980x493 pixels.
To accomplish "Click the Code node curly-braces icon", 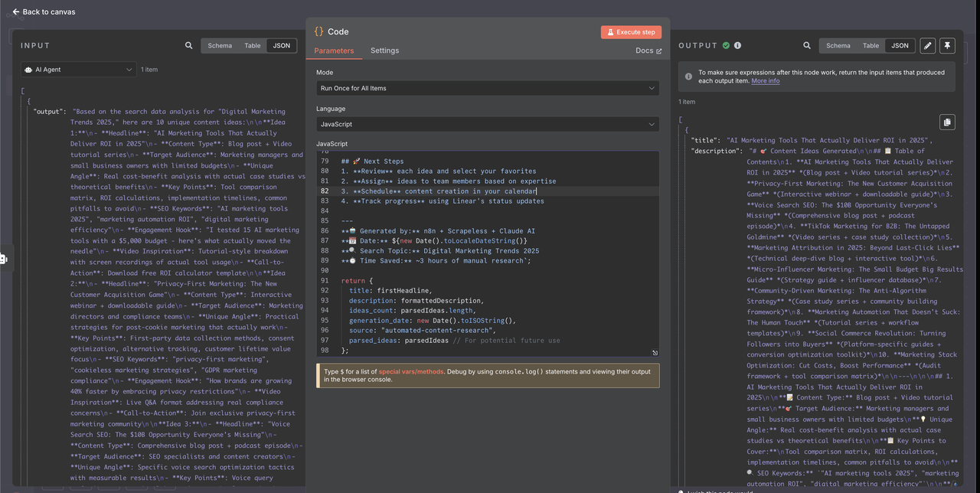I will [x=319, y=31].
